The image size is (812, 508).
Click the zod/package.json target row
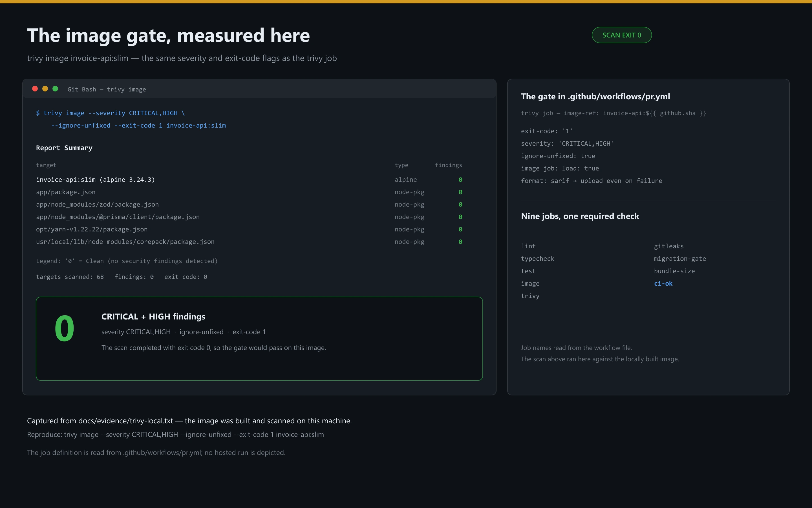click(x=249, y=205)
